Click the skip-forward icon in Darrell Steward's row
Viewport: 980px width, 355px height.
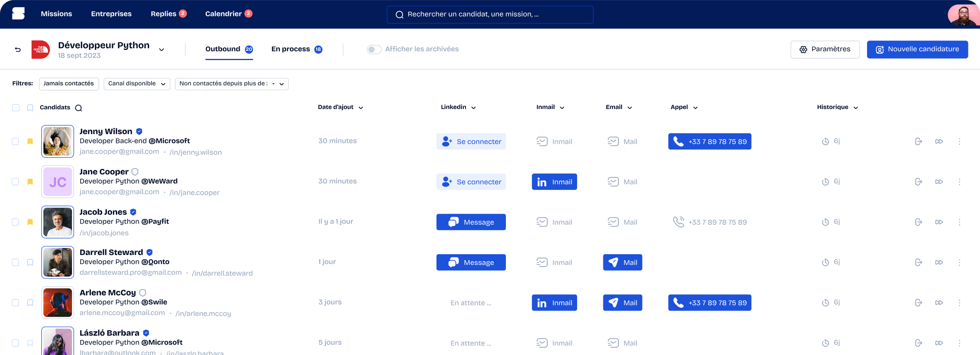point(939,262)
